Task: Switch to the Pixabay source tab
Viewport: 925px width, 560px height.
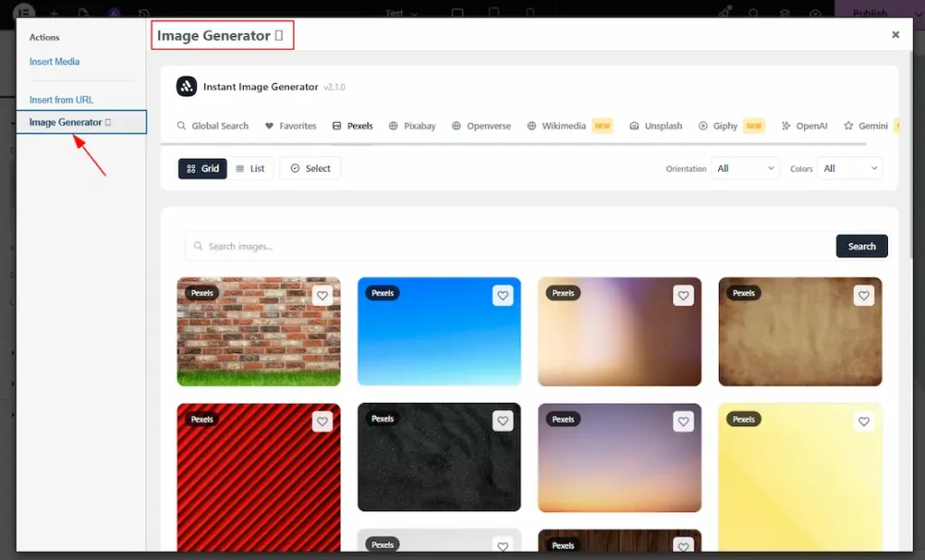Action: click(412, 126)
